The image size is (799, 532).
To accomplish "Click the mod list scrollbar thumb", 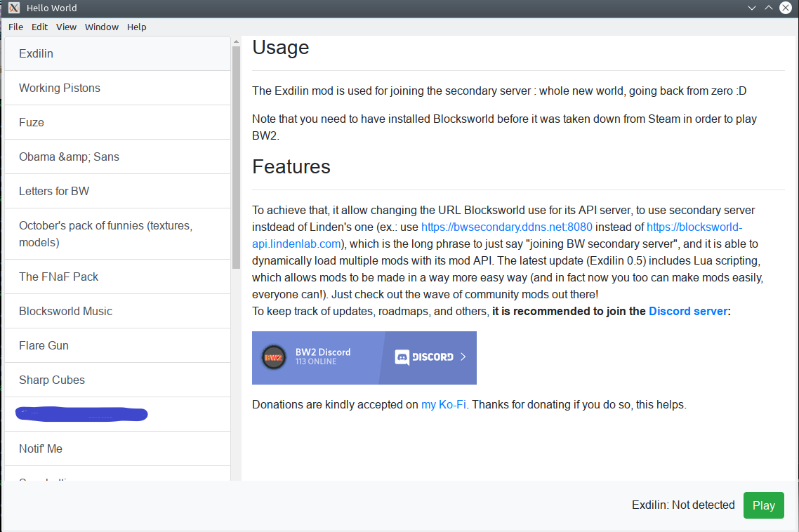I will tap(236, 157).
